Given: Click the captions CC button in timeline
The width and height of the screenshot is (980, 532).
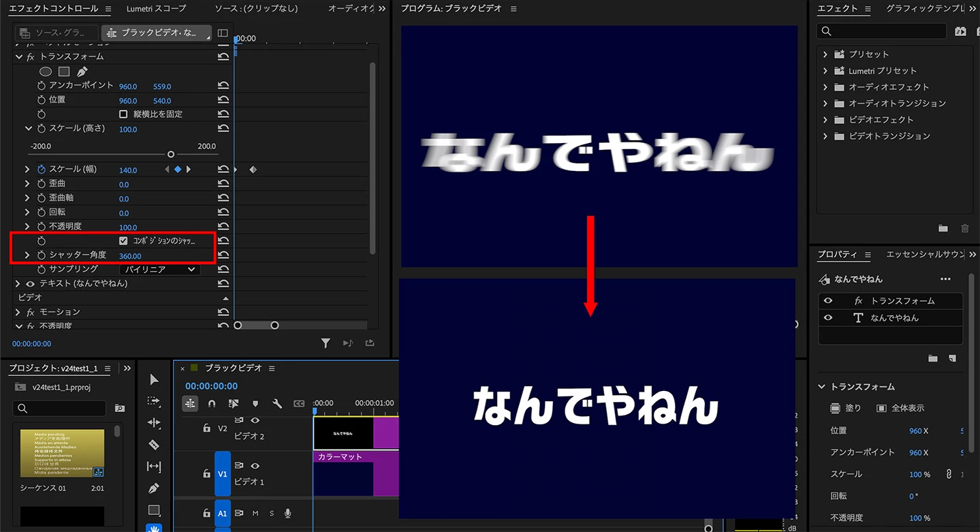Looking at the screenshot, I should coord(299,403).
